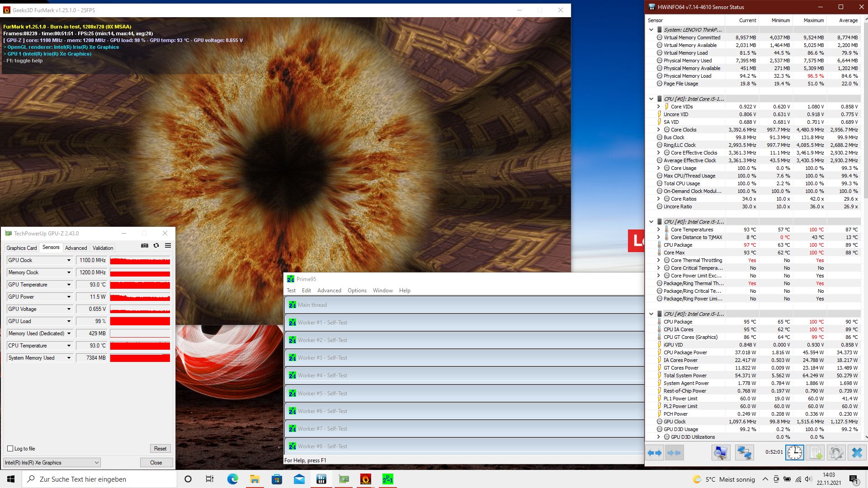Image resolution: width=868 pixels, height=488 pixels.
Task: Click the Close button in GPU-Z
Action: (x=156, y=463)
